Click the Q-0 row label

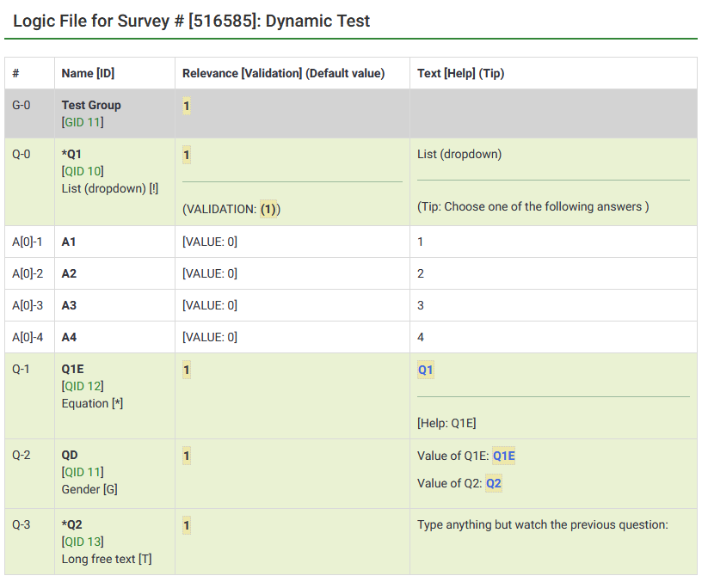tap(22, 155)
